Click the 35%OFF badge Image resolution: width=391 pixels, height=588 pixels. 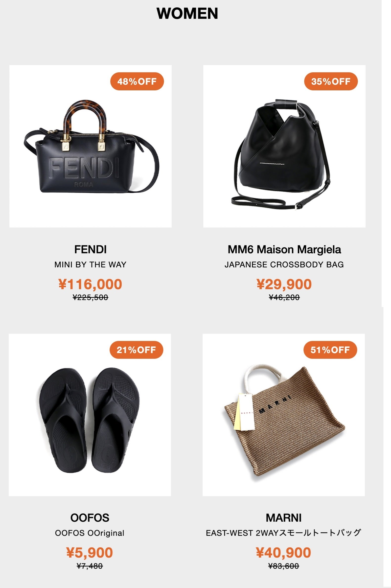331,81
